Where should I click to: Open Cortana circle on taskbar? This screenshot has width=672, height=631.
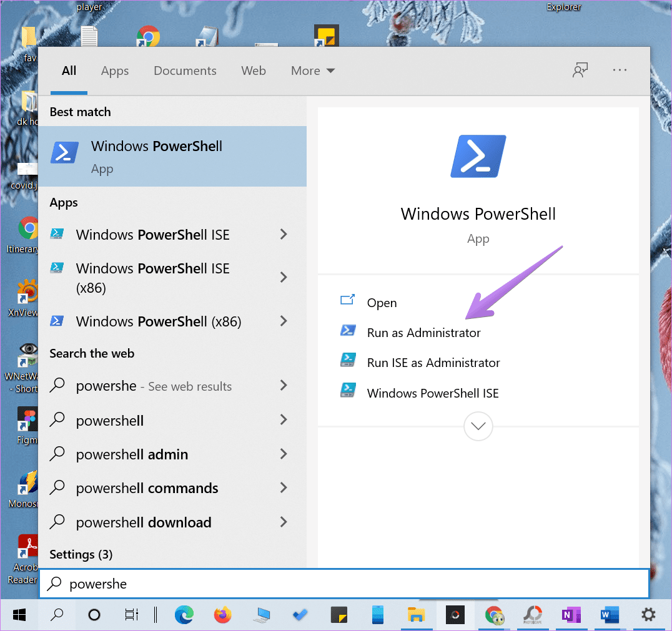click(94, 615)
